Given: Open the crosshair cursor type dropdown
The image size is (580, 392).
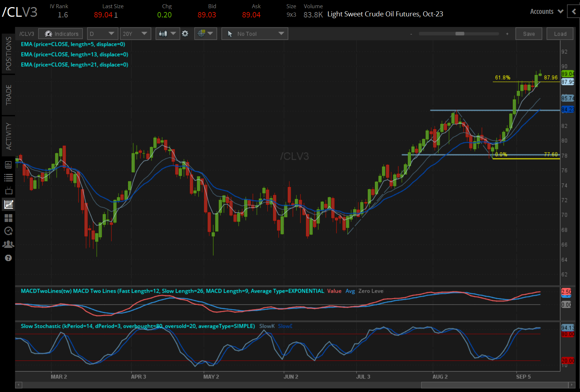Looking at the screenshot, I should click(205, 34).
